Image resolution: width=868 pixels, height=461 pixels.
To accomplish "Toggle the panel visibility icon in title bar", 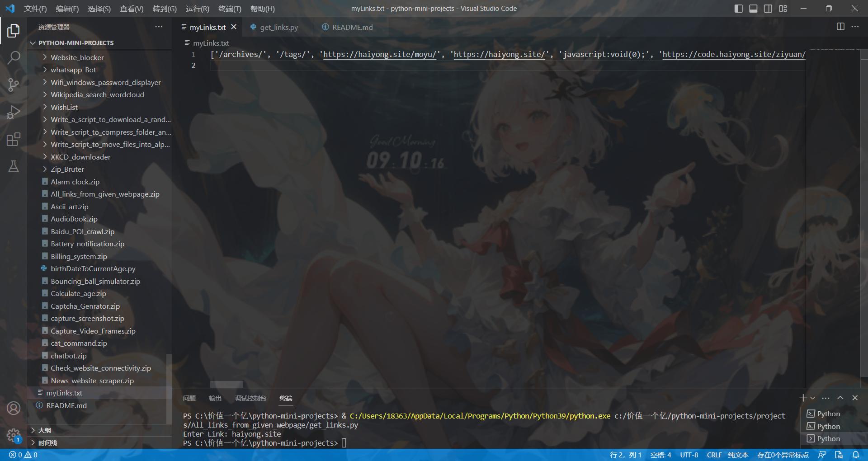I will pos(753,8).
